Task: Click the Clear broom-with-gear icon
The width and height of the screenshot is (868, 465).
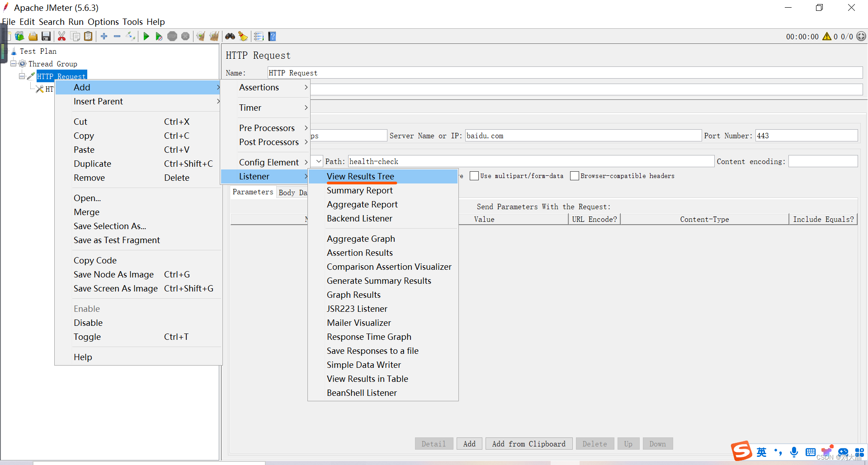Action: coord(201,36)
